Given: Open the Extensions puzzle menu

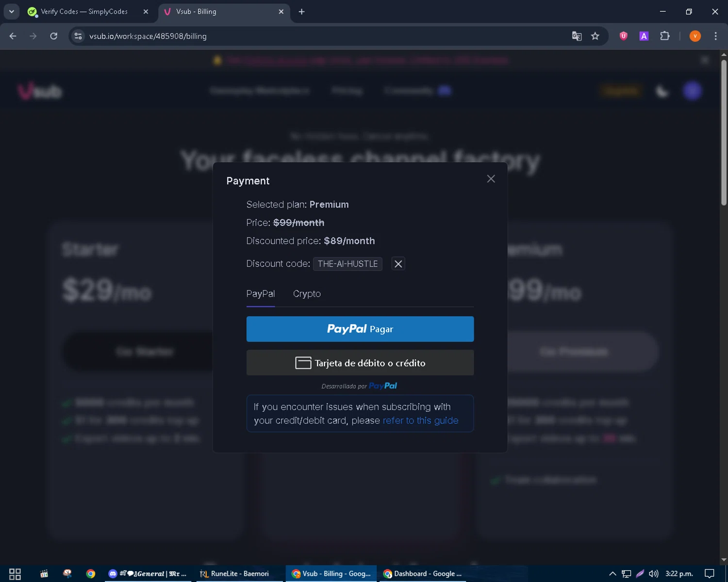Looking at the screenshot, I should click(665, 36).
